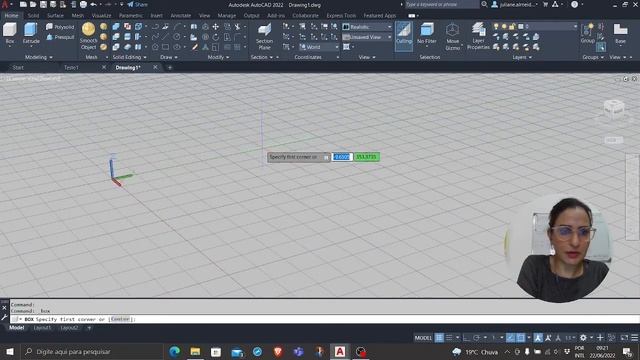Click the Save icon in Quick Access toolbar
Screen dimensions: 640x360
(43, 4)
